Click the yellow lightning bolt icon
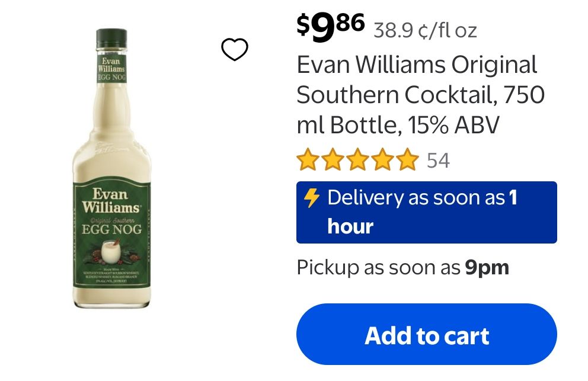Image resolution: width=588 pixels, height=381 pixels. pyautogui.click(x=311, y=198)
